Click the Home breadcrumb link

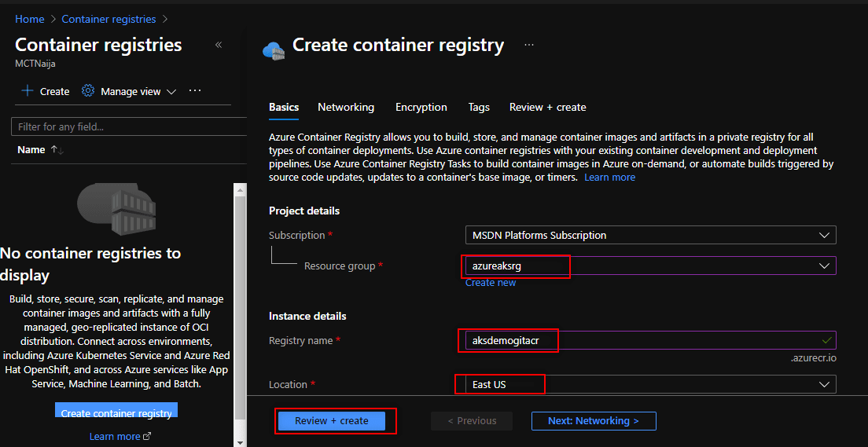point(30,19)
